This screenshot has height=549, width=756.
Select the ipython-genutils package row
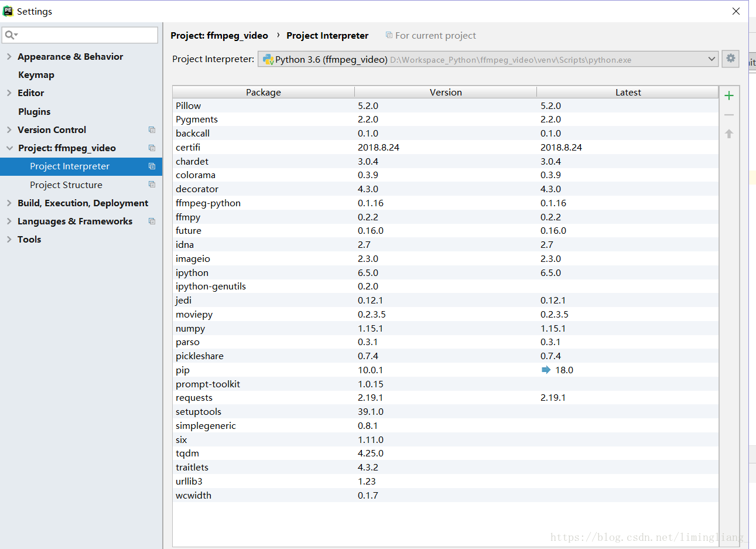tap(446, 287)
